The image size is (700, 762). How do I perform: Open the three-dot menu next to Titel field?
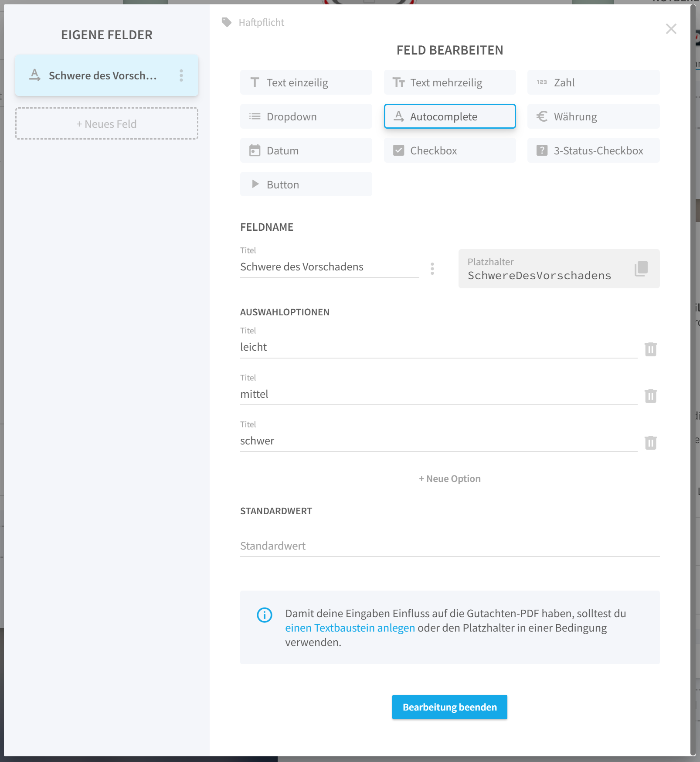[432, 269]
